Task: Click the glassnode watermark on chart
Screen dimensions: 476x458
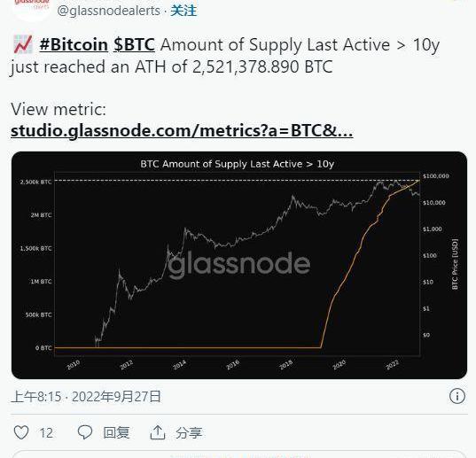Action: tap(238, 265)
